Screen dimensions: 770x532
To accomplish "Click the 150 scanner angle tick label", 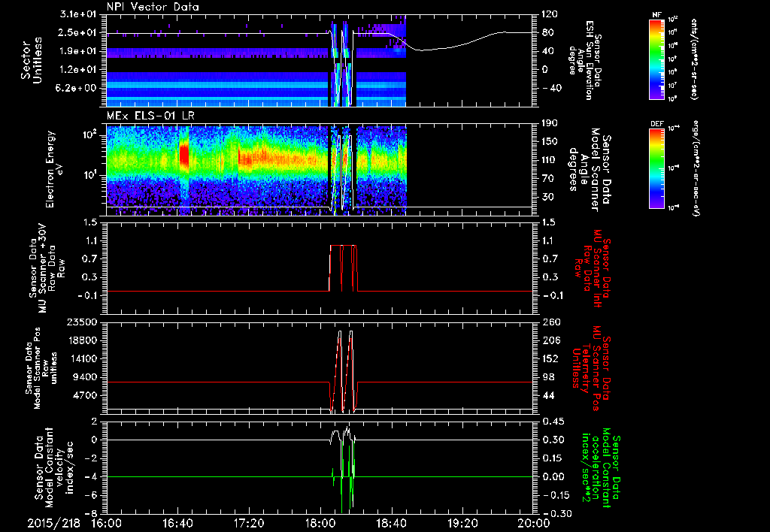I will tap(550, 142).
